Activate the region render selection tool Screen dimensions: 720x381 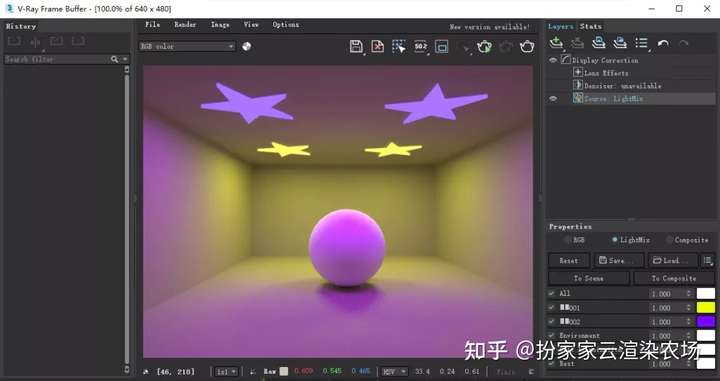(x=399, y=46)
